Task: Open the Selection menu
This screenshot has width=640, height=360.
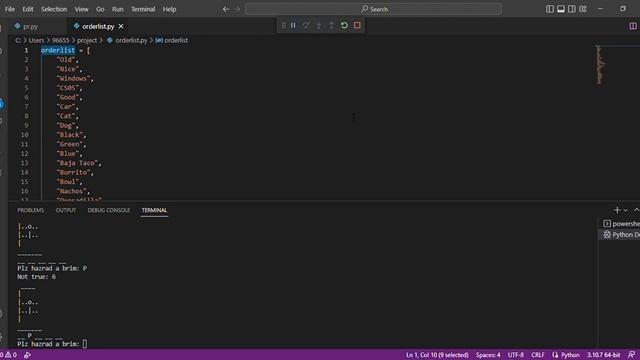Action: pos(54,9)
